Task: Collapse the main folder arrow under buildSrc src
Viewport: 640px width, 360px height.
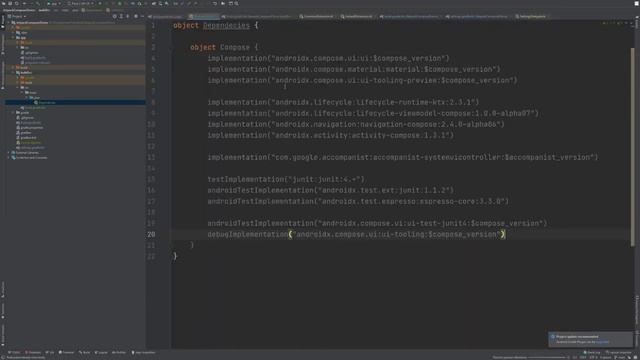Action: 22,93
